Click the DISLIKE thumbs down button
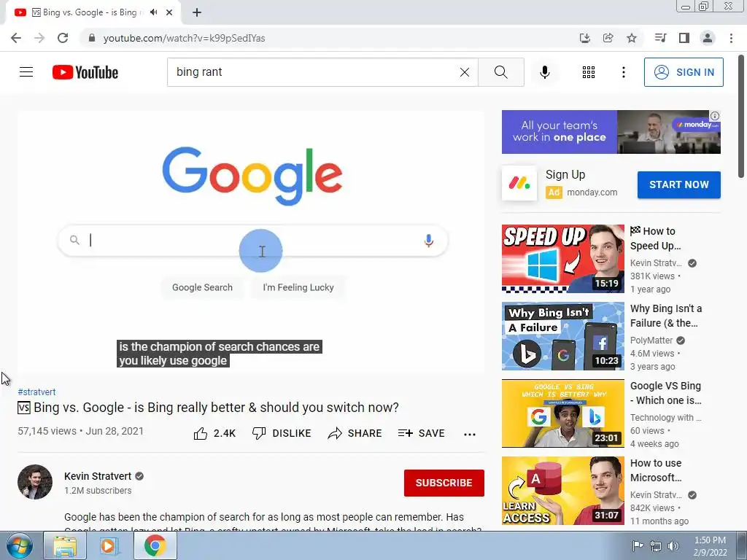747x560 pixels. tap(282, 433)
